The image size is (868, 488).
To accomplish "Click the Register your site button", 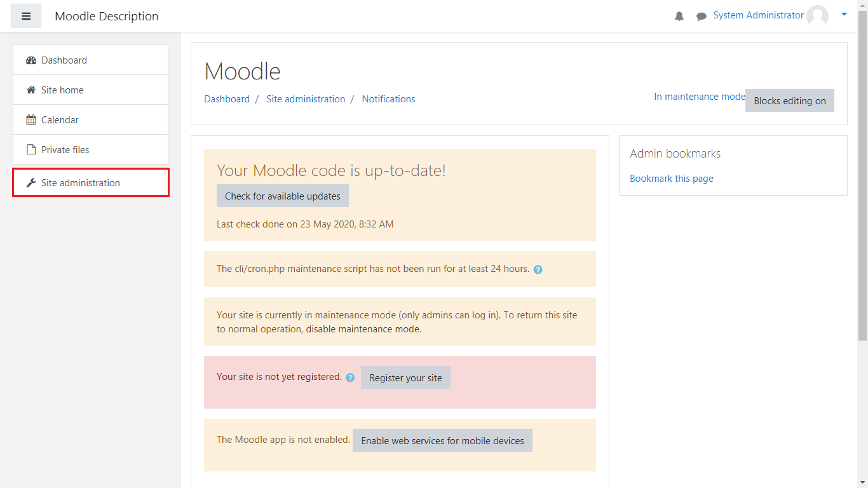I will [405, 377].
